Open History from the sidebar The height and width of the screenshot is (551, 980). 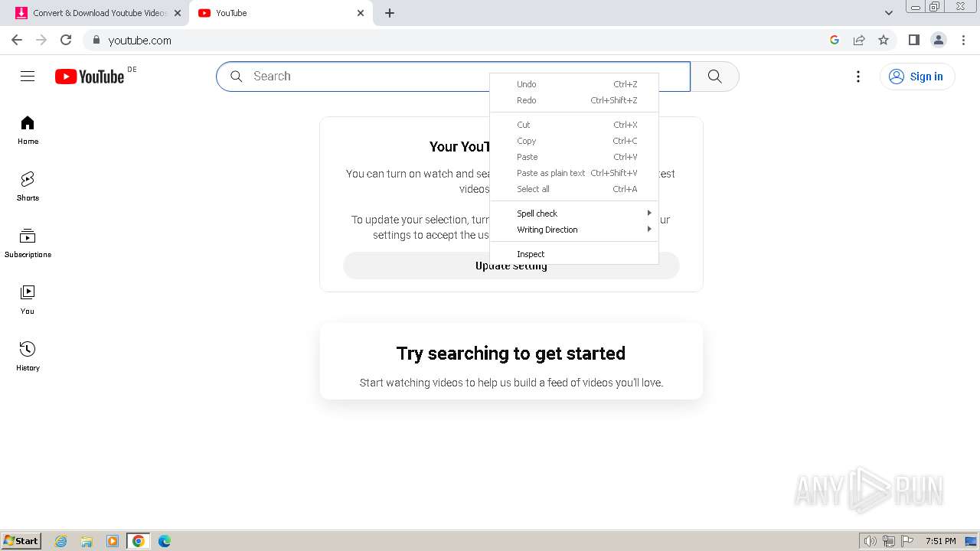click(x=28, y=357)
